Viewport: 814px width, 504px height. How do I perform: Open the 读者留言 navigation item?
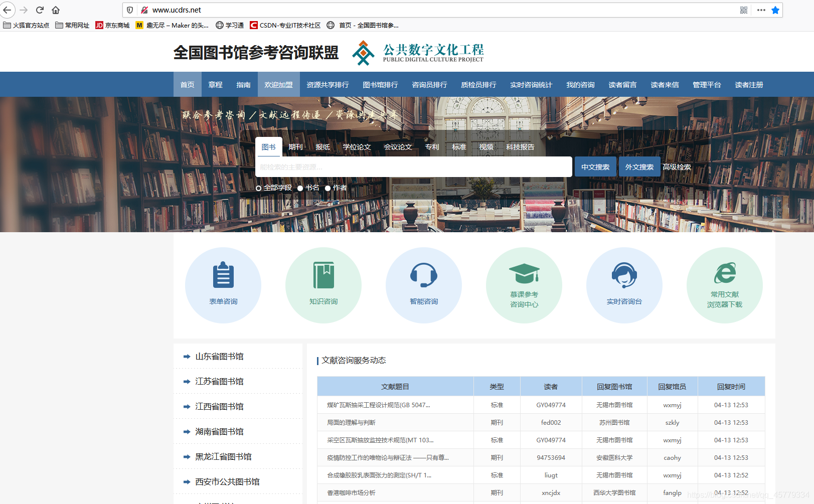tap(623, 85)
